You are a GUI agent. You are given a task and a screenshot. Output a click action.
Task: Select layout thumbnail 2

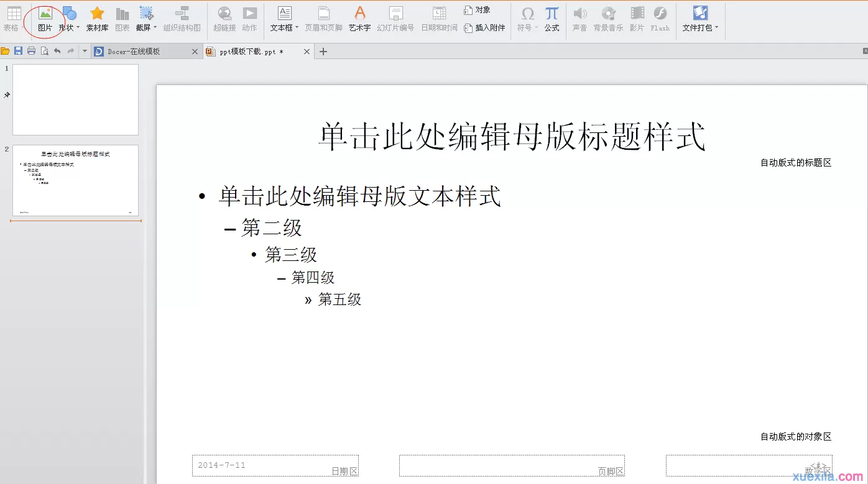point(75,180)
